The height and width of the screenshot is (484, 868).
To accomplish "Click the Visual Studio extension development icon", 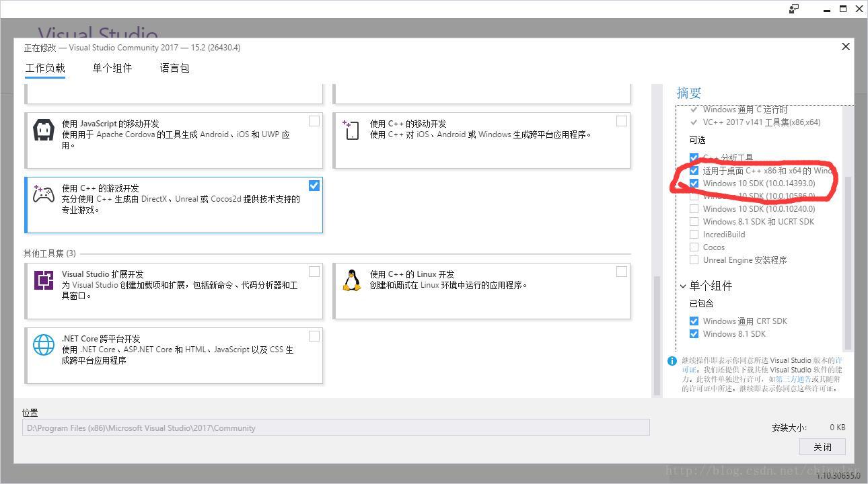I will [x=44, y=280].
